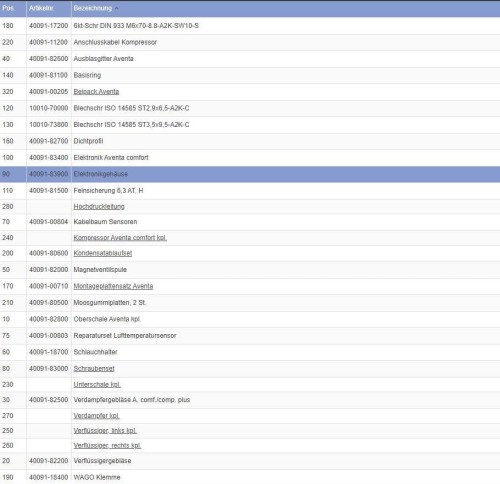Open the Montageplattensatz Aventa link
This screenshot has width=500, height=484.
113,286
